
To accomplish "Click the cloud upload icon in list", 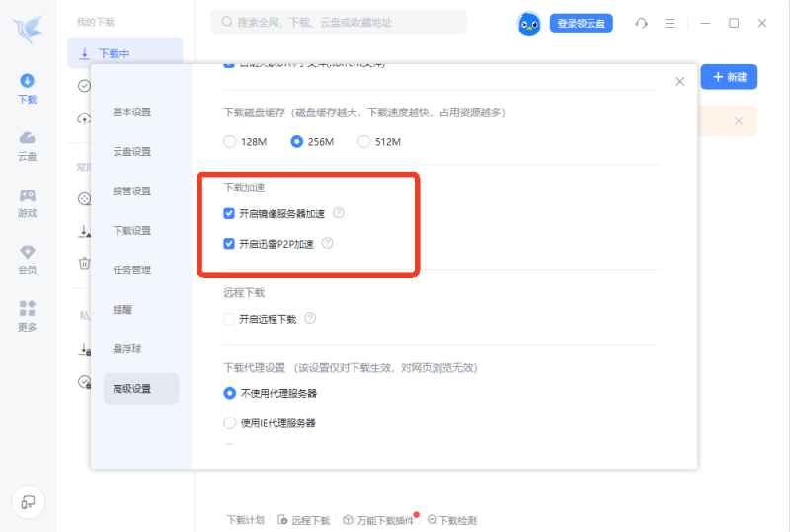I will click(85, 118).
